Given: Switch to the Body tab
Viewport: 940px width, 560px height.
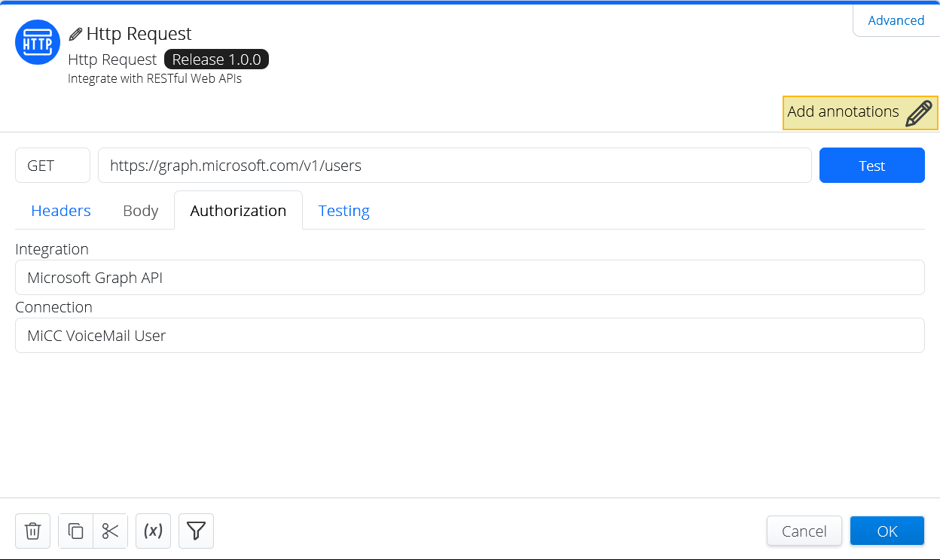Looking at the screenshot, I should point(140,211).
